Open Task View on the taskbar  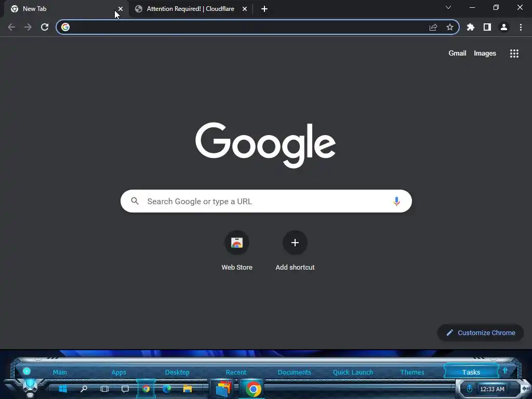(104, 389)
